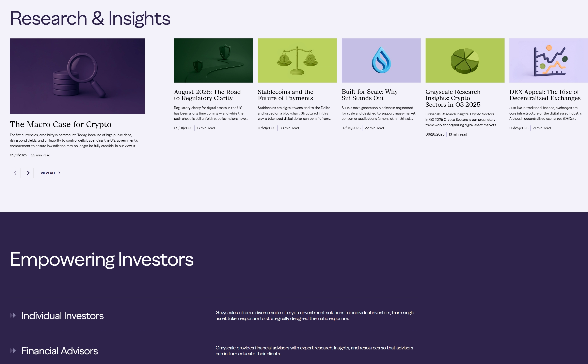
Task: Open the green pie chart thumbnail
Action: [465, 60]
